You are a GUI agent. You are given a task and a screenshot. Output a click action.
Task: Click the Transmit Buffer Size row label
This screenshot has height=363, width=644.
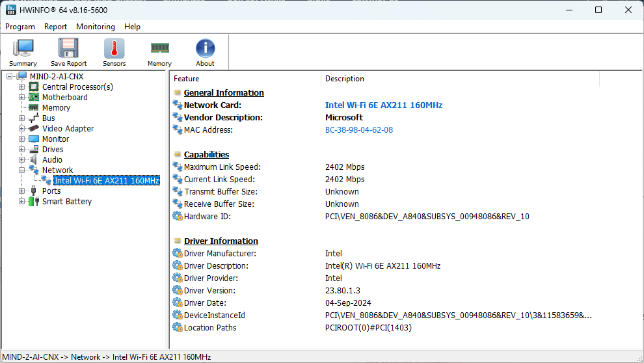[x=221, y=191]
